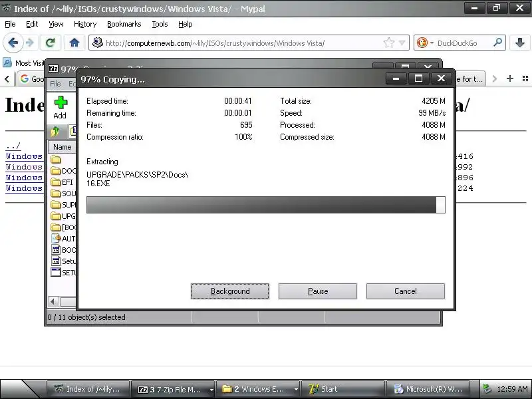Switch to Index of /~lily taskbar button
532x399 pixels.
click(x=88, y=389)
